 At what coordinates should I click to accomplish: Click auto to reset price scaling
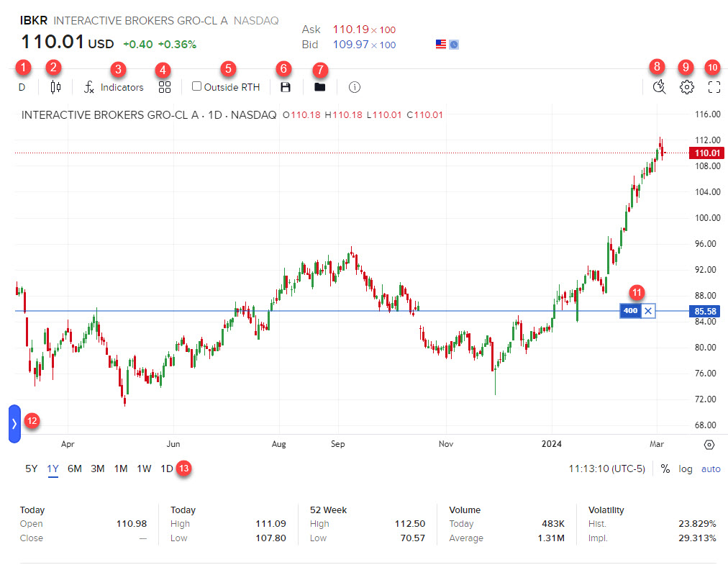711,469
